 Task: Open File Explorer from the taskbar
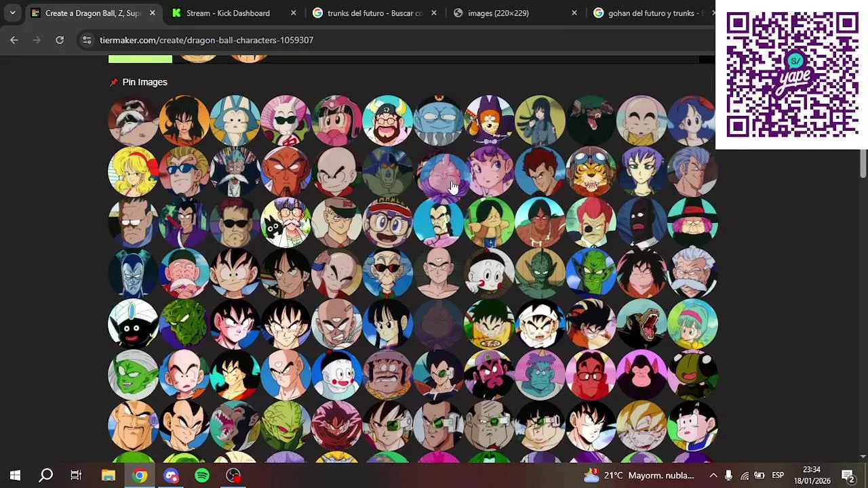click(108, 475)
